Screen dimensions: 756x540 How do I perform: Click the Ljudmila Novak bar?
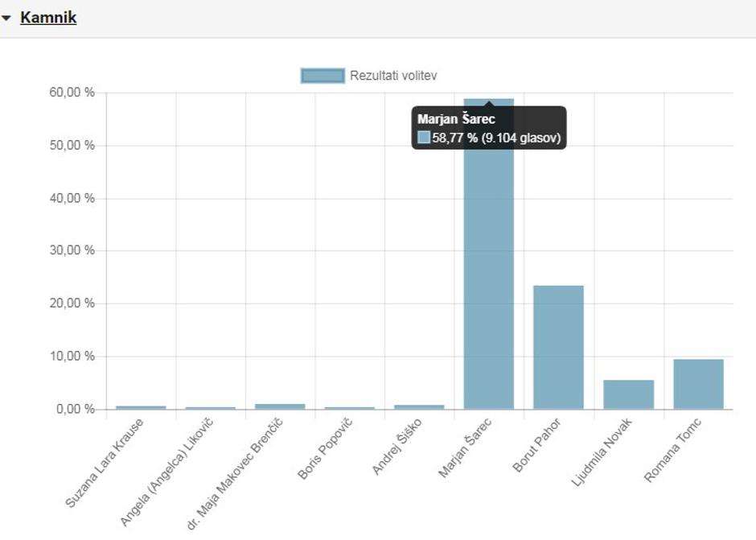point(628,394)
